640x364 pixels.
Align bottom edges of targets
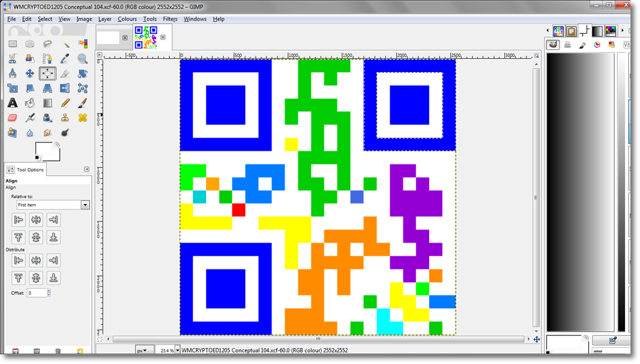click(x=53, y=237)
